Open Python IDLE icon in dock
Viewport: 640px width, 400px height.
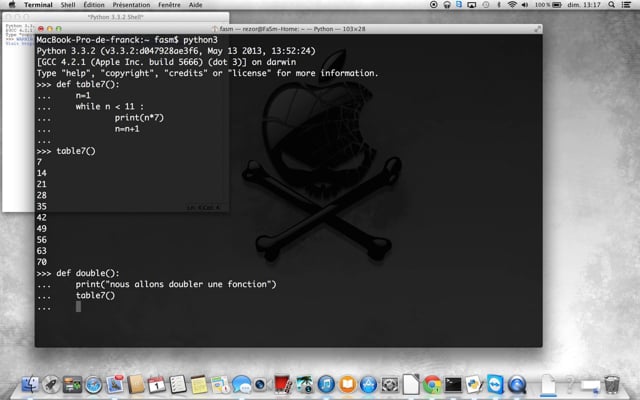(x=474, y=384)
